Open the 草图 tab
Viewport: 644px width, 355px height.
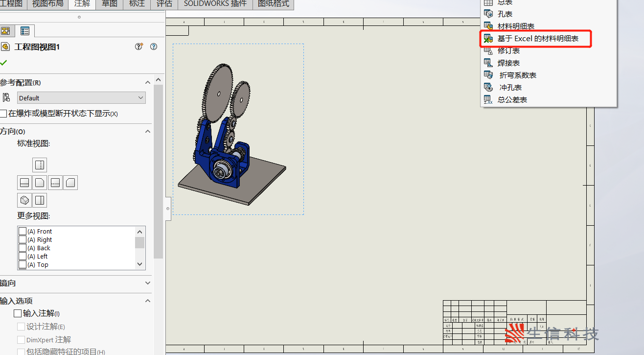tap(109, 4)
